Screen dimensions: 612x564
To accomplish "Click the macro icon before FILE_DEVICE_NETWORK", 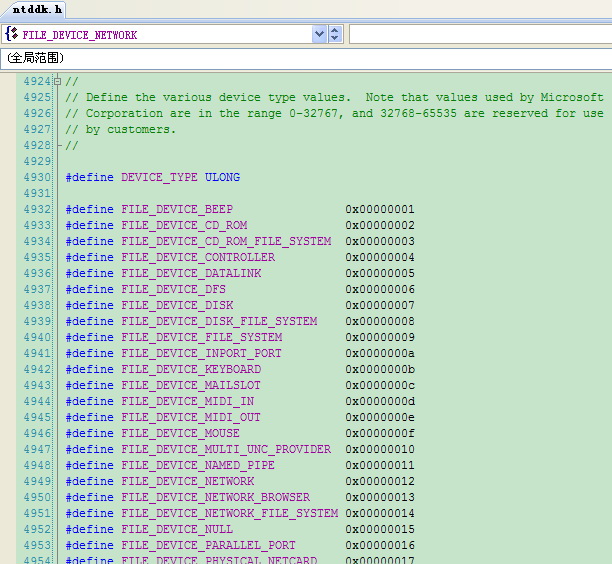I will (11, 34).
